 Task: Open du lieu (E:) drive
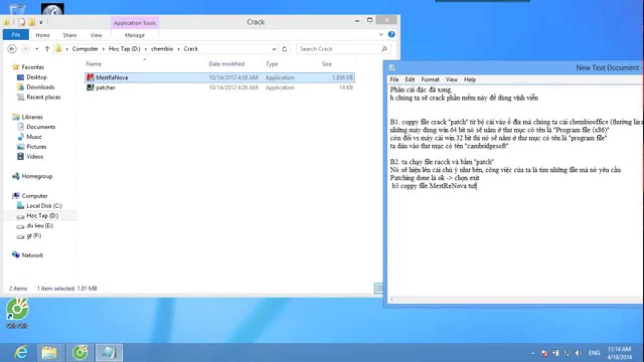click(x=40, y=226)
